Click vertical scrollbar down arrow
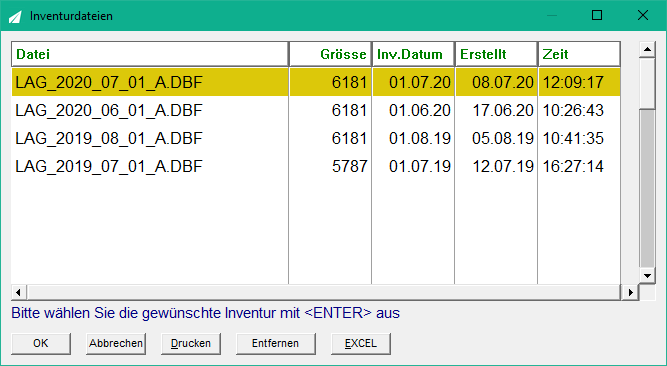This screenshot has width=667, height=366. pyautogui.click(x=647, y=276)
